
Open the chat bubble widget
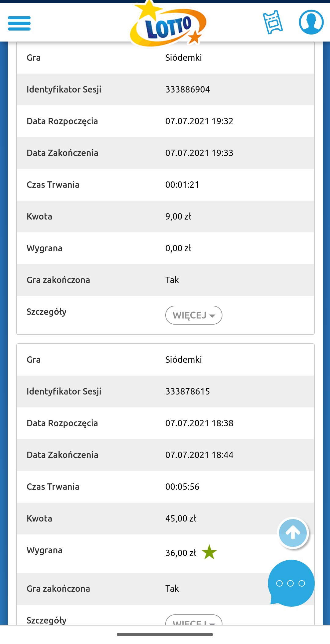(x=291, y=583)
